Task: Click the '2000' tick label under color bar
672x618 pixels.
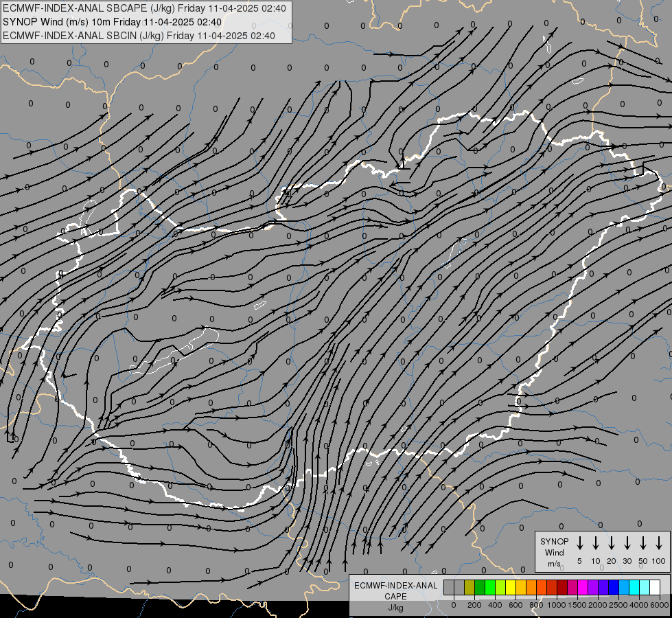Action: (x=598, y=605)
